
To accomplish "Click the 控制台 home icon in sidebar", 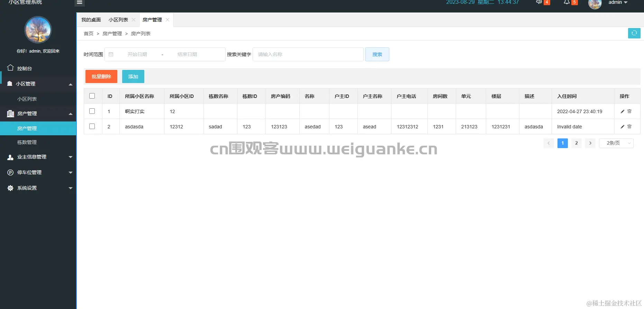I will 10,68.
